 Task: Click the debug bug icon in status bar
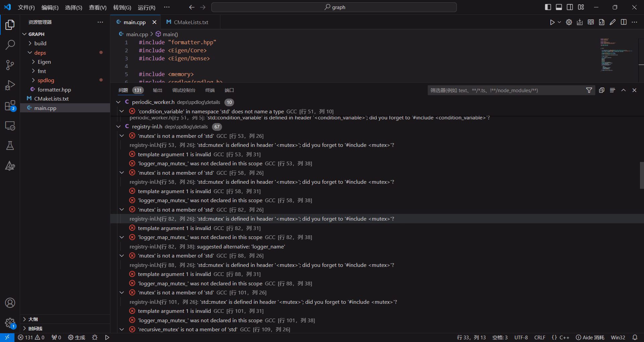click(x=95, y=337)
